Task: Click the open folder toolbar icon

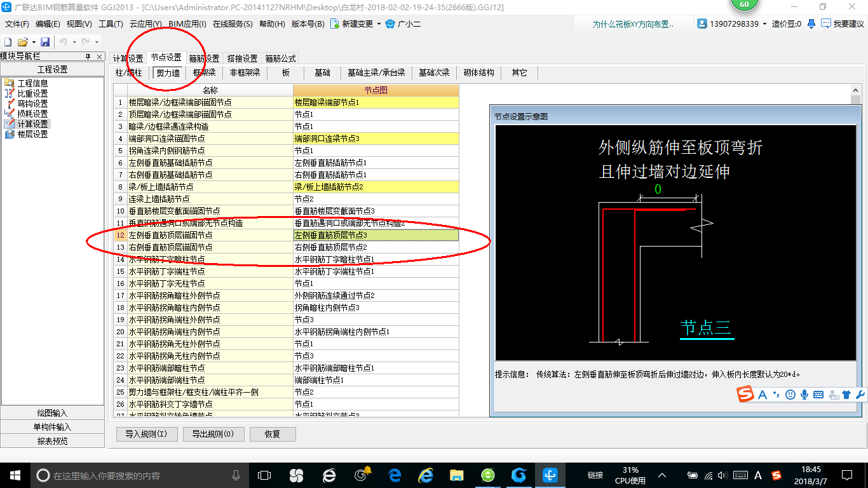Action: pyautogui.click(x=22, y=42)
